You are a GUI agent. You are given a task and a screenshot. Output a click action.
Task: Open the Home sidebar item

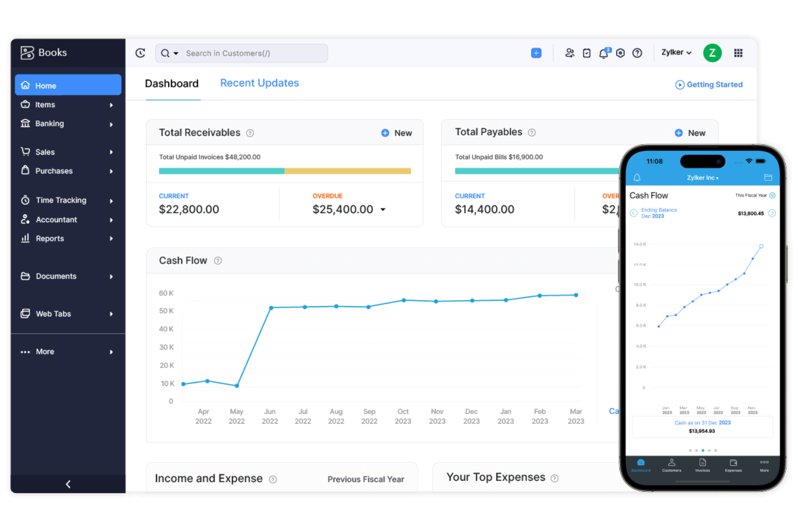click(x=68, y=85)
